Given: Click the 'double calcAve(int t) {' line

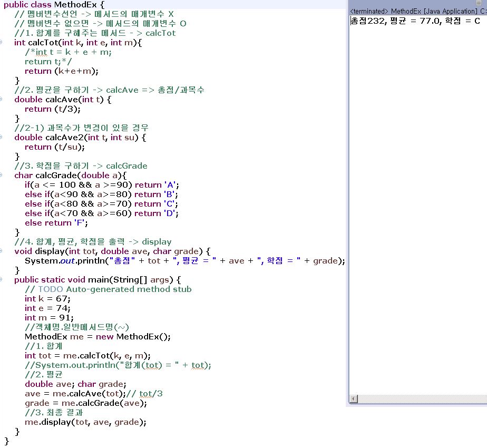Looking at the screenshot, I should [x=63, y=100].
